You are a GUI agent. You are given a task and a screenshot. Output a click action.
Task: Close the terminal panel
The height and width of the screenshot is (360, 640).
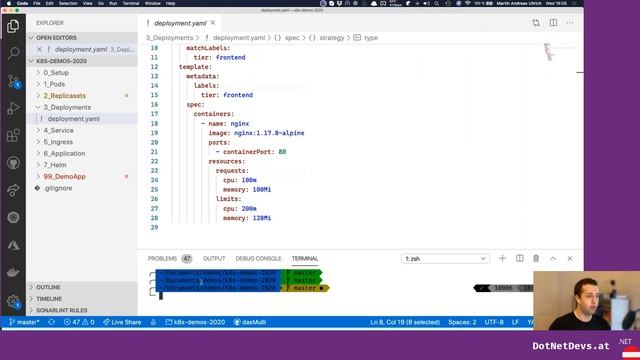click(x=570, y=258)
